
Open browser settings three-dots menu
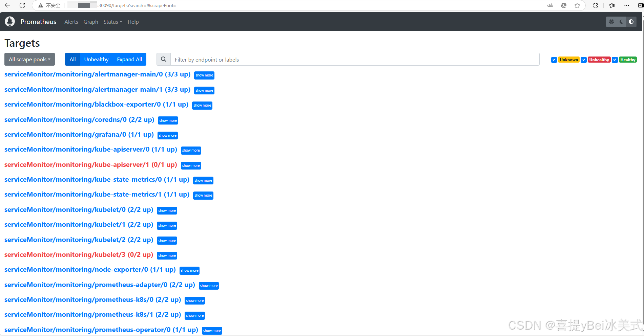[627, 5]
